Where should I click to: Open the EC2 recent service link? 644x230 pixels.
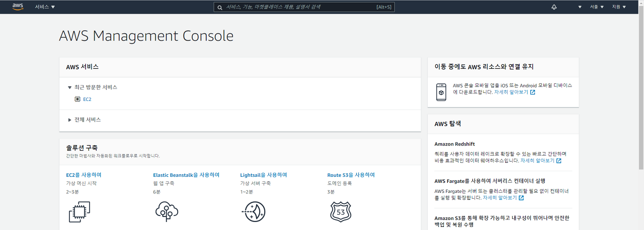87,99
